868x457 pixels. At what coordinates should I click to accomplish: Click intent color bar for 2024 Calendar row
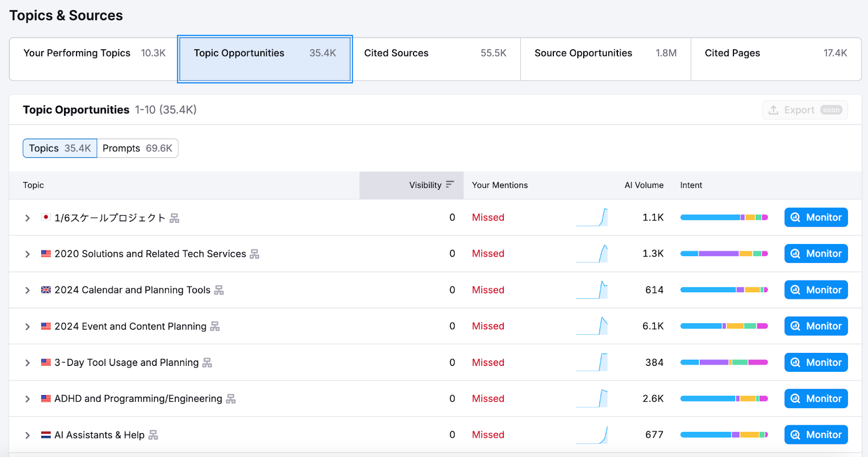click(724, 290)
